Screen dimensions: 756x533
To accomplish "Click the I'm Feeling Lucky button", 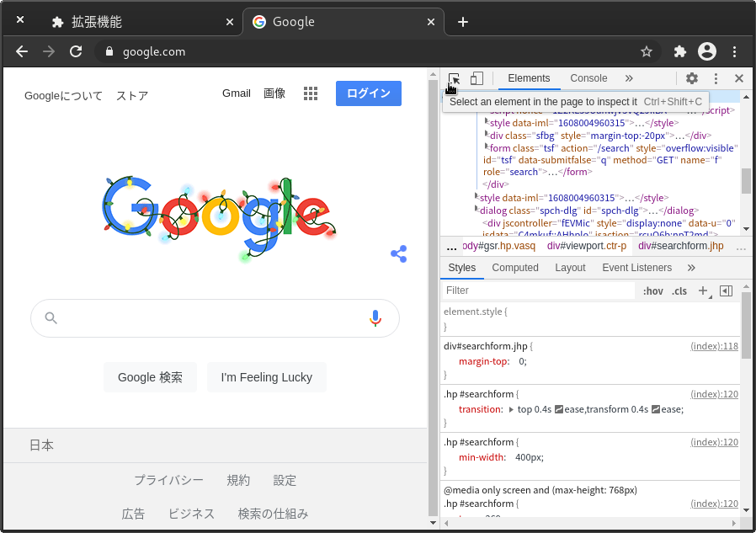I will 267,377.
